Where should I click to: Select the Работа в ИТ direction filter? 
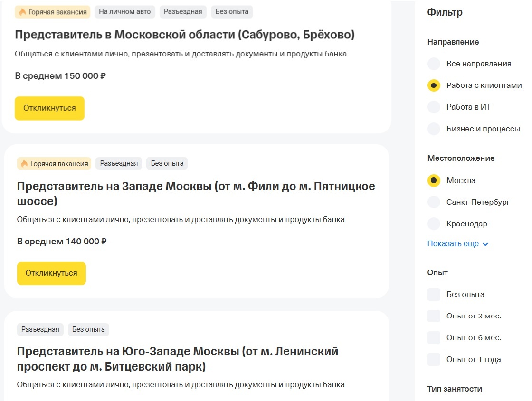434,107
